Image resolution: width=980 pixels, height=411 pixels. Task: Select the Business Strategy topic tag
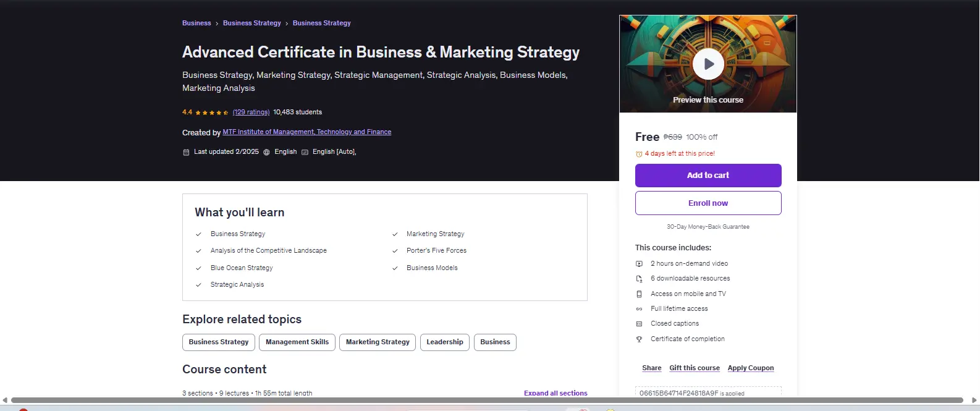pyautogui.click(x=219, y=342)
